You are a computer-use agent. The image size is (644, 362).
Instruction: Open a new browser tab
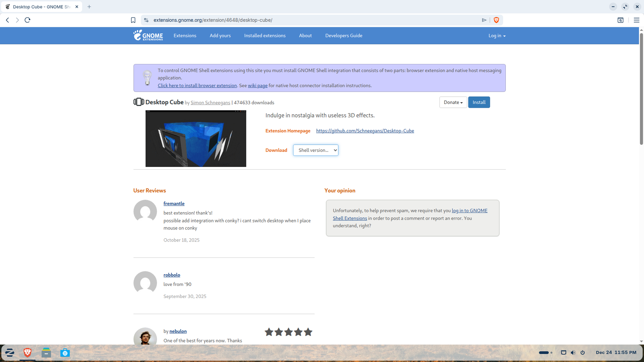(x=89, y=7)
